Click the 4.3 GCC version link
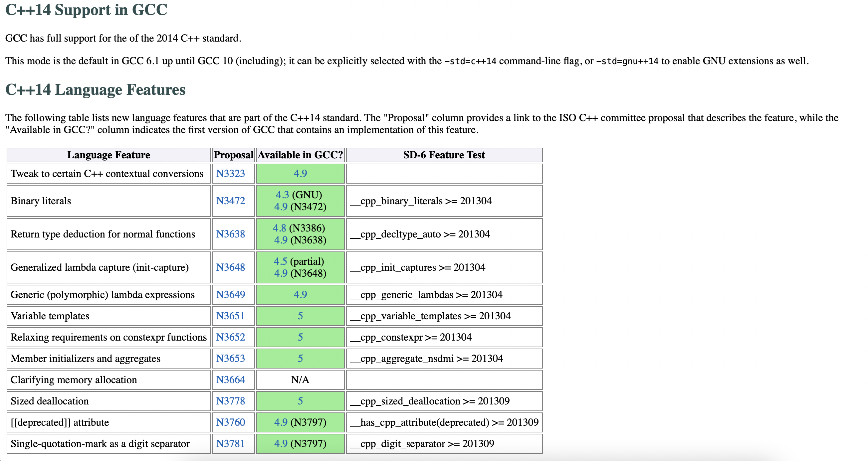The image size is (868, 461). 282,195
